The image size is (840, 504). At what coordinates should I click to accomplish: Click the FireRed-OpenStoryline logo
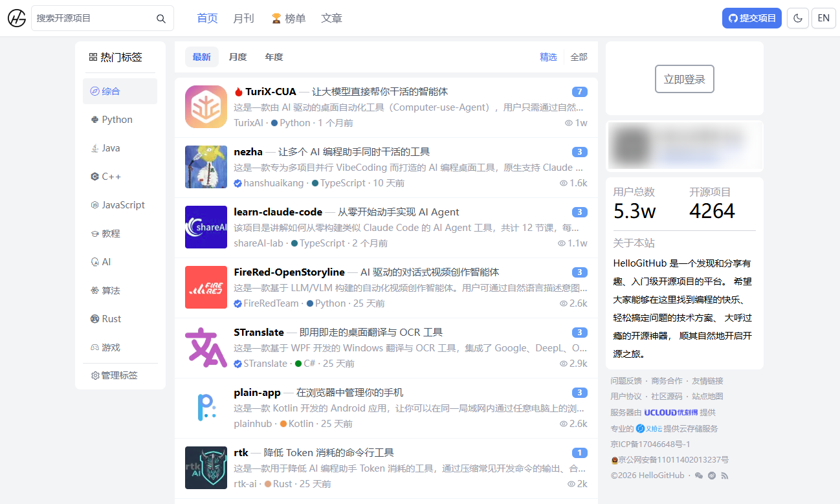206,287
